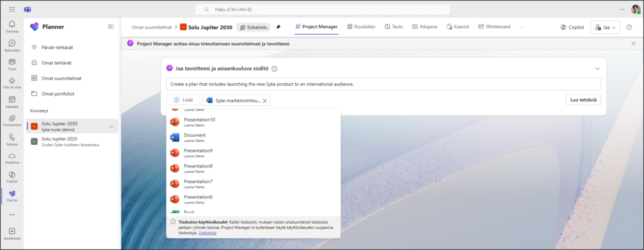The width and height of the screenshot is (644, 250).
Task: Click the Solu Jupiter 2030 plan title
Action: click(210, 27)
